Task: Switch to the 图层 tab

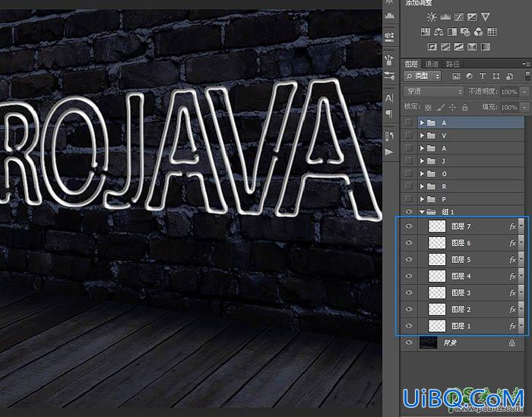Action: pyautogui.click(x=411, y=64)
